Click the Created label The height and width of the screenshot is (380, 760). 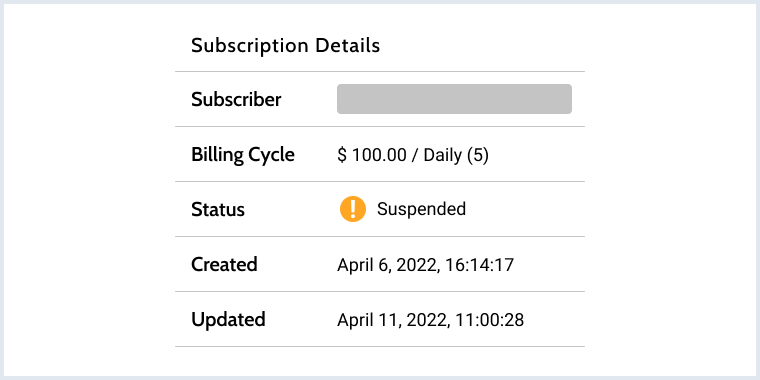224,265
